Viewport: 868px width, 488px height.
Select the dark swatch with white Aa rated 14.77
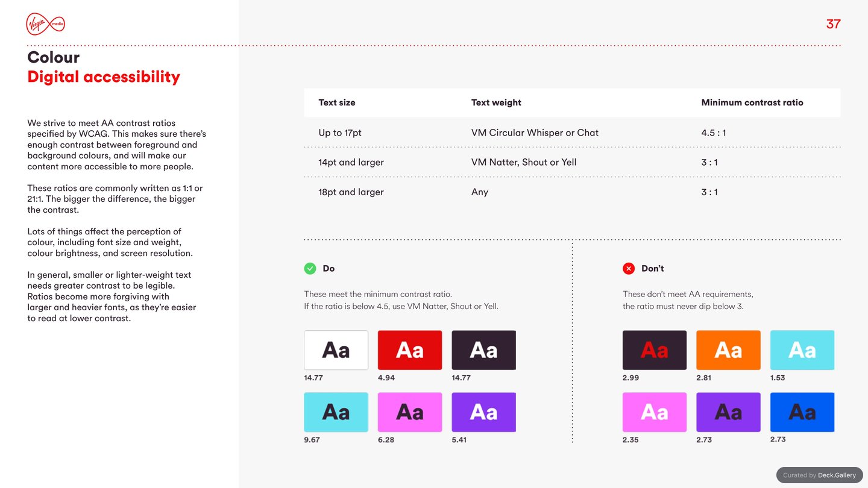click(x=483, y=350)
